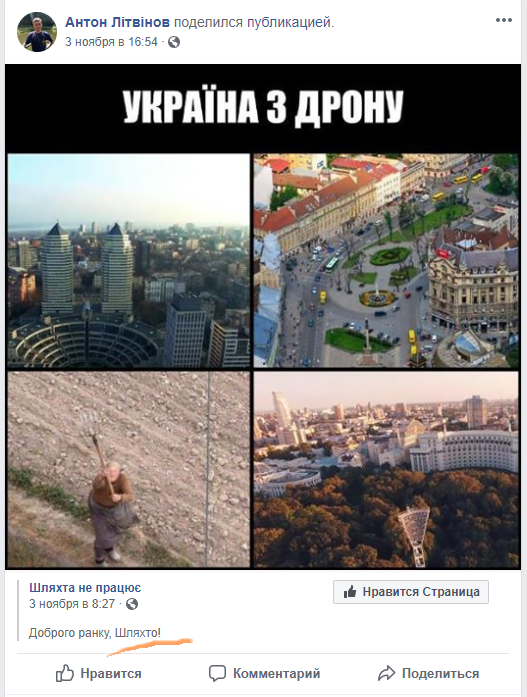View the Kyiv sunset aerial photo
Image resolution: width=527 pixels, height=697 pixels.
pos(386,469)
